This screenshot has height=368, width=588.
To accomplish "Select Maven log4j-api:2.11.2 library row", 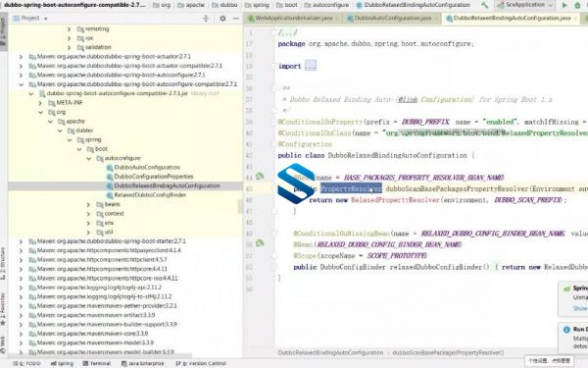I will click(x=99, y=288).
